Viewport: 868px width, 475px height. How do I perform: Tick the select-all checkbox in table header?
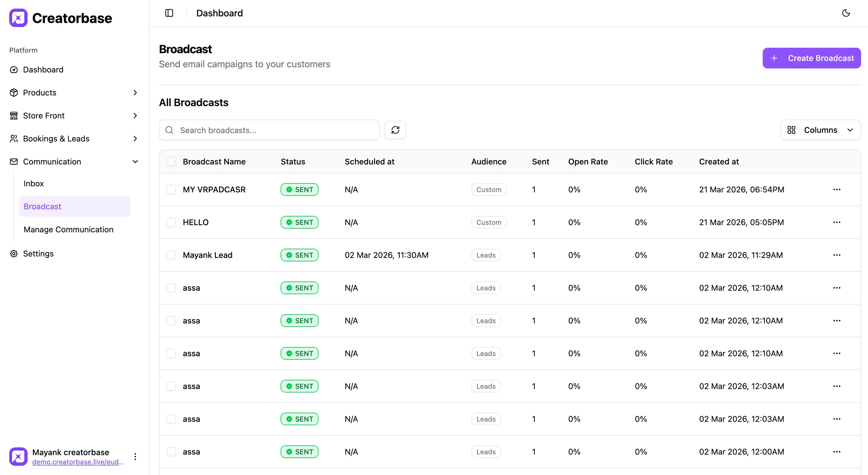click(x=171, y=162)
